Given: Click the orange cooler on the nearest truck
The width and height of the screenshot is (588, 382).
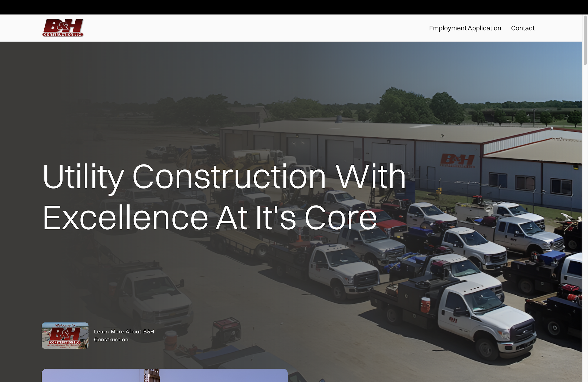Looking at the screenshot, I should coord(425,305).
